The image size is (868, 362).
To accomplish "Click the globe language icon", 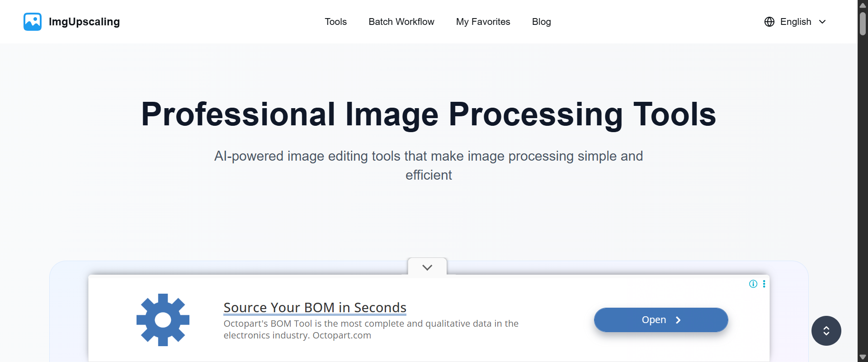I will pyautogui.click(x=769, y=22).
